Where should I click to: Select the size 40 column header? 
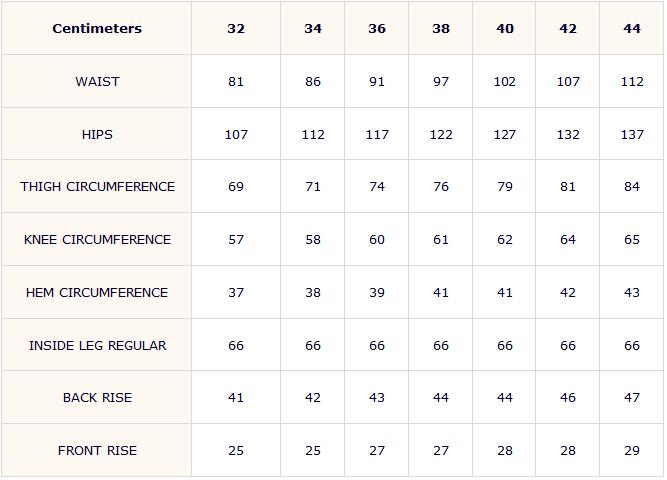[x=505, y=29]
